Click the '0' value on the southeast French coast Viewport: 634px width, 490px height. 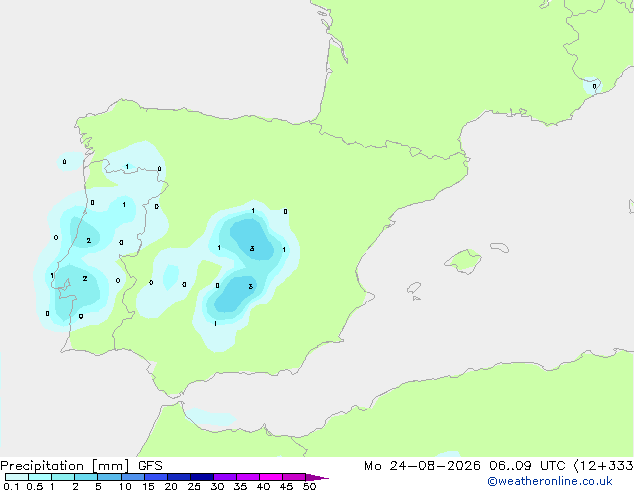click(x=594, y=86)
